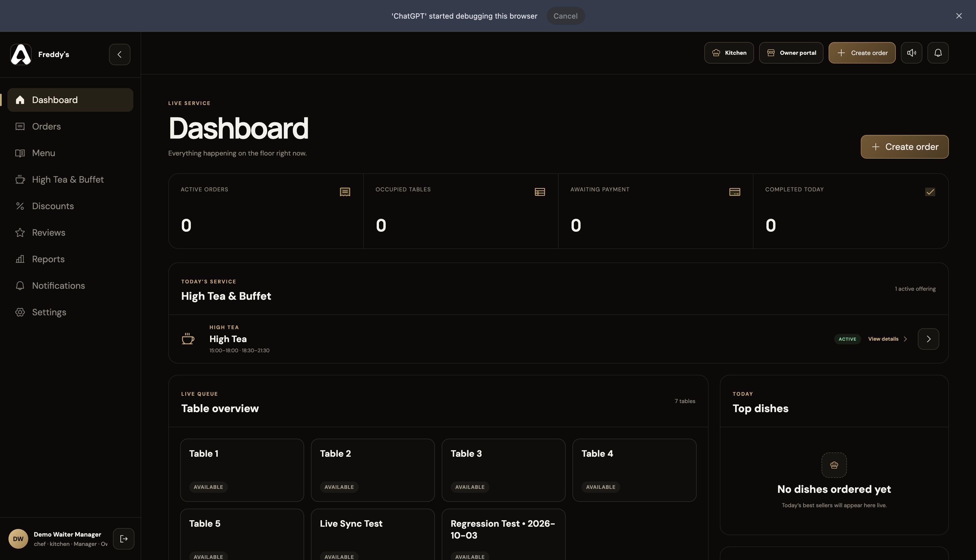Screen dimensions: 976x560
Task: Cancel the ChatGPT browser debugging
Action: pyautogui.click(x=565, y=16)
